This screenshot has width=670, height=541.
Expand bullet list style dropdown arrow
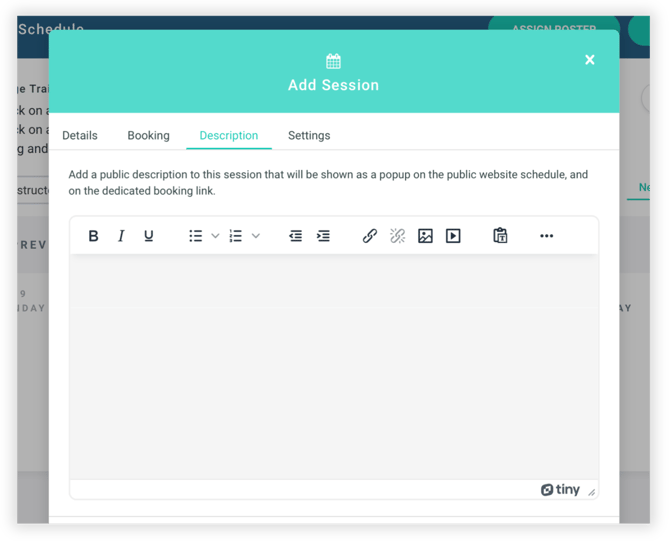pyautogui.click(x=215, y=236)
